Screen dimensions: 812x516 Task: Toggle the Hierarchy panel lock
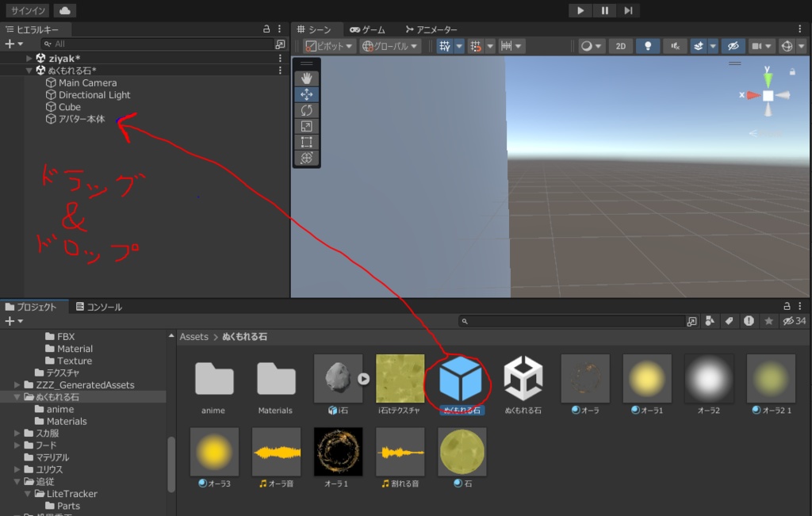[266, 29]
